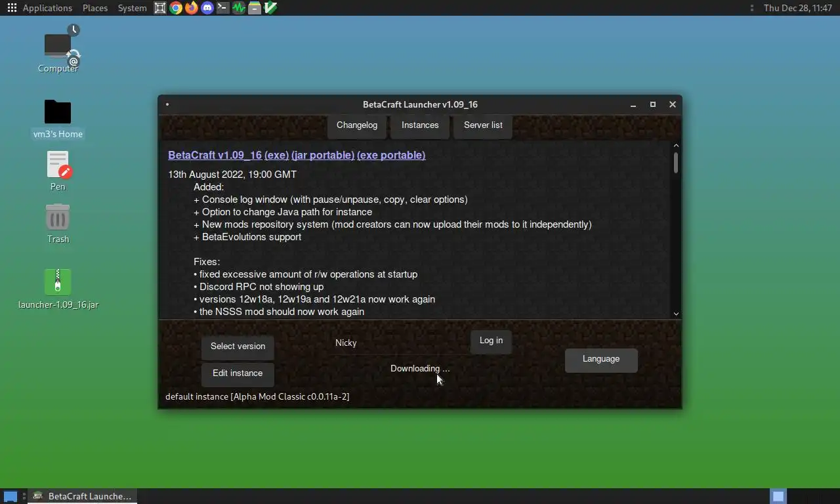Open the Places menu

(95, 8)
